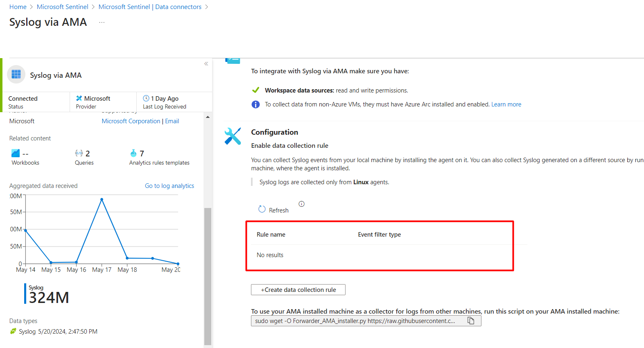Open the Learn more link about Azure Arc
644x348 pixels.
point(506,104)
